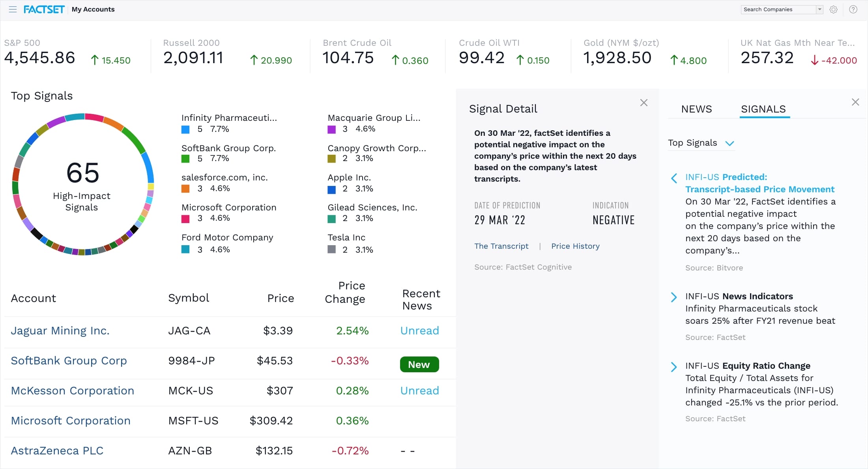Select Macquarie Group Li... in signals legend
This screenshot has width=868, height=469.
pyautogui.click(x=374, y=118)
